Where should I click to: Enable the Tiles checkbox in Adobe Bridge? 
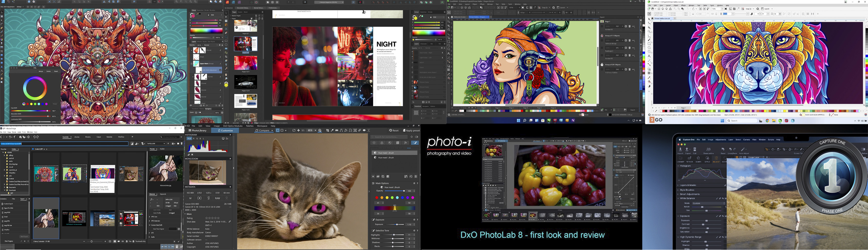click(x=127, y=241)
